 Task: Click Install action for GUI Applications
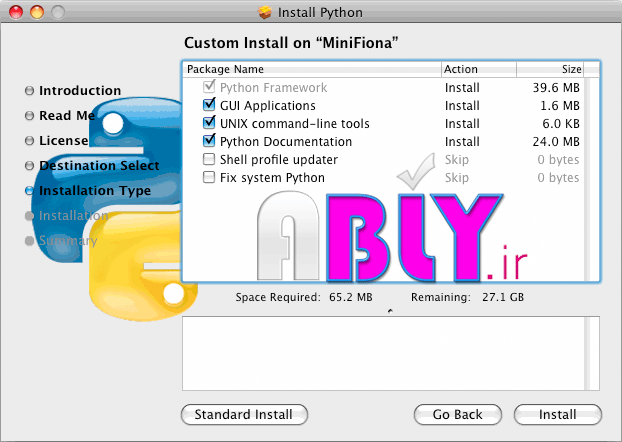click(x=462, y=106)
